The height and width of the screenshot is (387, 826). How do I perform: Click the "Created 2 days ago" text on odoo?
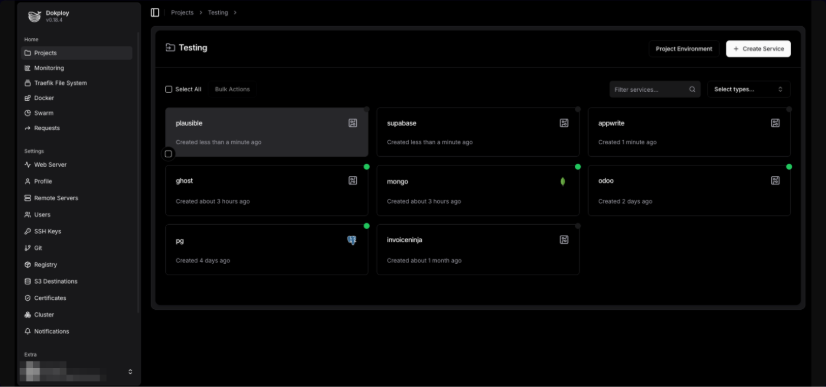click(625, 201)
